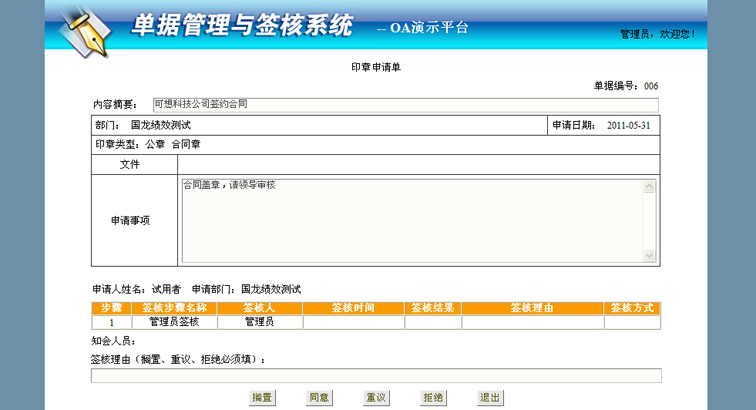The width and height of the screenshot is (756, 410).
Task: Click the 签核人 column header
Action: point(259,308)
